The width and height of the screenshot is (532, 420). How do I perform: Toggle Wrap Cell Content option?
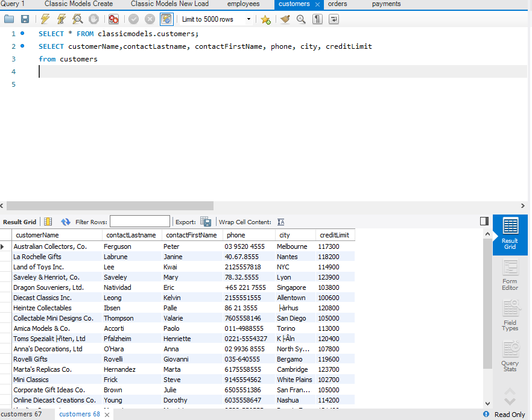click(x=281, y=222)
